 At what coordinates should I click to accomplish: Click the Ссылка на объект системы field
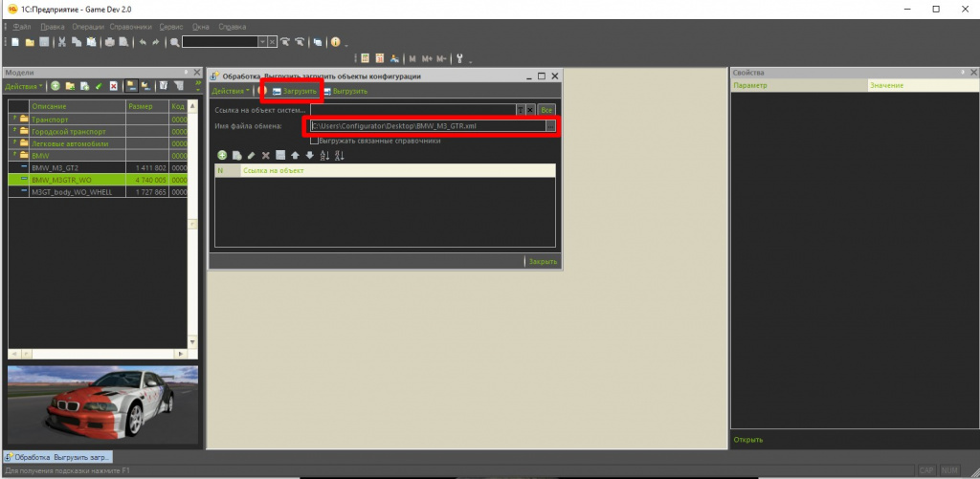[x=413, y=110]
